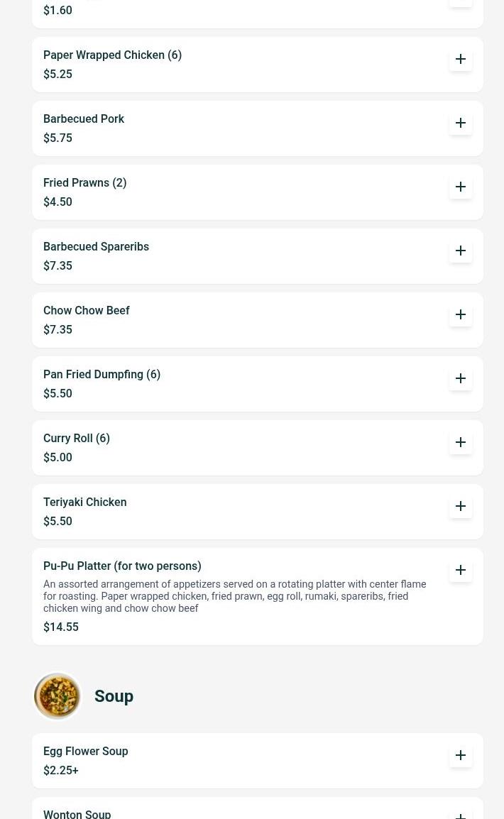Add Pu-Pu Platter using plus icon
Image resolution: width=504 pixels, height=819 pixels.
coord(461,570)
